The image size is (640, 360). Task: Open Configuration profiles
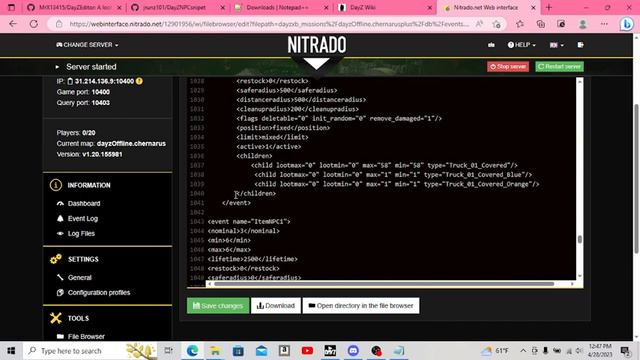(x=99, y=293)
